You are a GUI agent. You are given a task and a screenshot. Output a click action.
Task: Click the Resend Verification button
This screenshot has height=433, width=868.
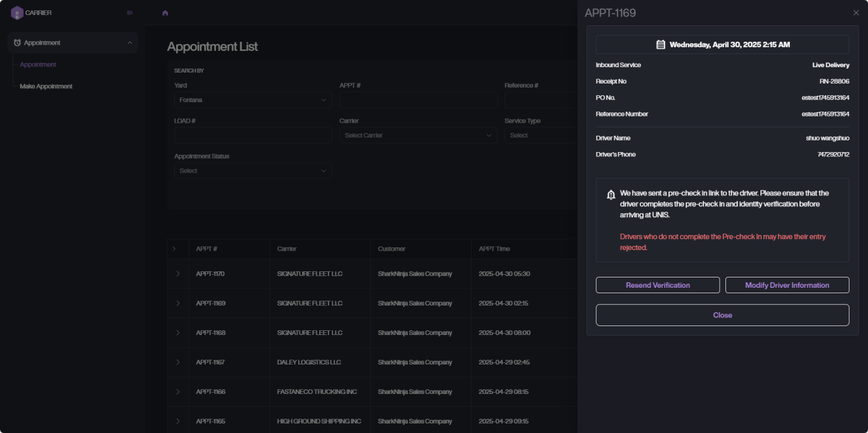pos(658,285)
